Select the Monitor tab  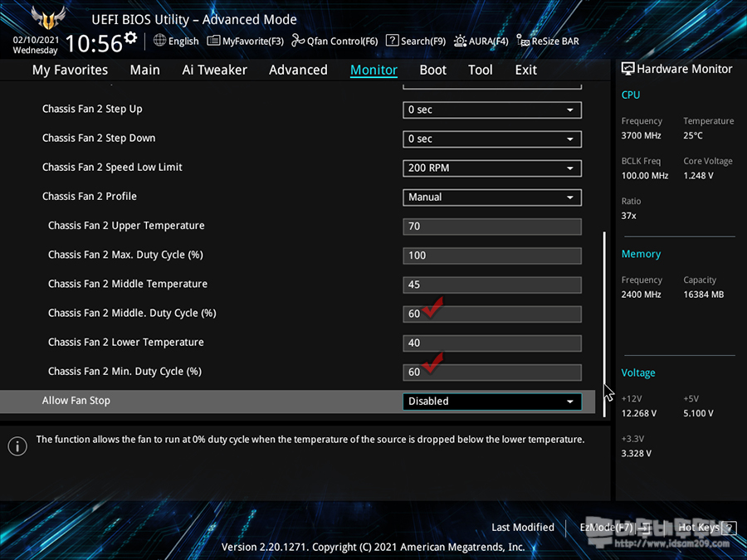[x=373, y=70]
